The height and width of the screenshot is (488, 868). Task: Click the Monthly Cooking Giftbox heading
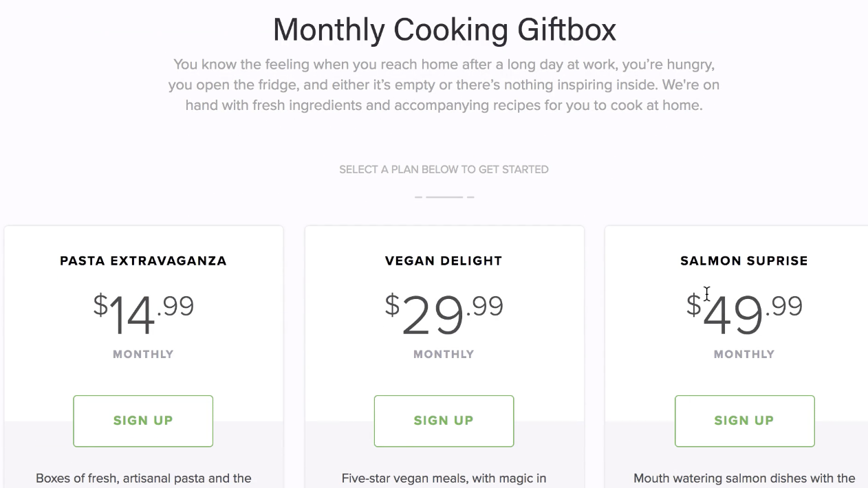pos(444,30)
